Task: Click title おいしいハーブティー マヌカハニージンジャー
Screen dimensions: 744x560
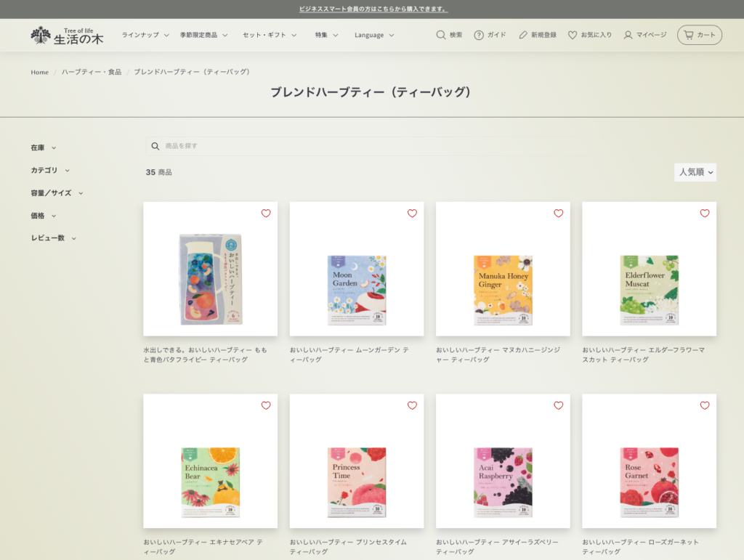Action: [498, 354]
